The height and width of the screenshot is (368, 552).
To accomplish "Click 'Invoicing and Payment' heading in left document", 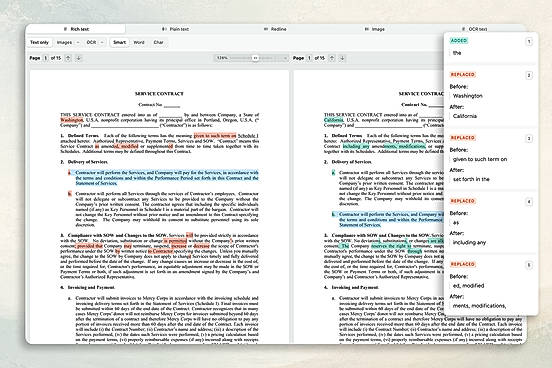I will click(x=91, y=287).
